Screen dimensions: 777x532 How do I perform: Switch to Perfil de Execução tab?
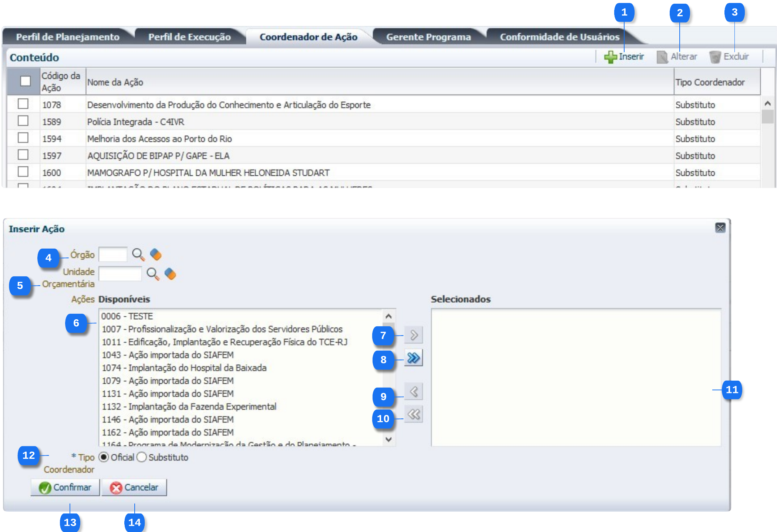click(x=189, y=37)
